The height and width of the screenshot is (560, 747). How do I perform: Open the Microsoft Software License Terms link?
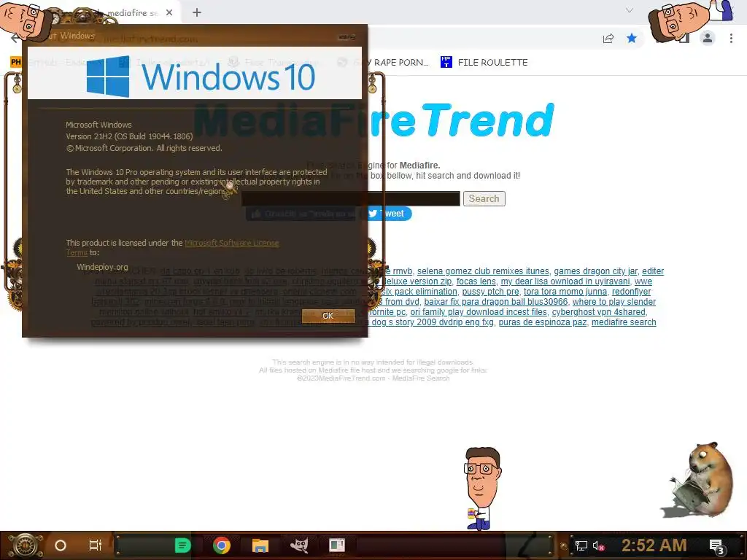tap(231, 243)
